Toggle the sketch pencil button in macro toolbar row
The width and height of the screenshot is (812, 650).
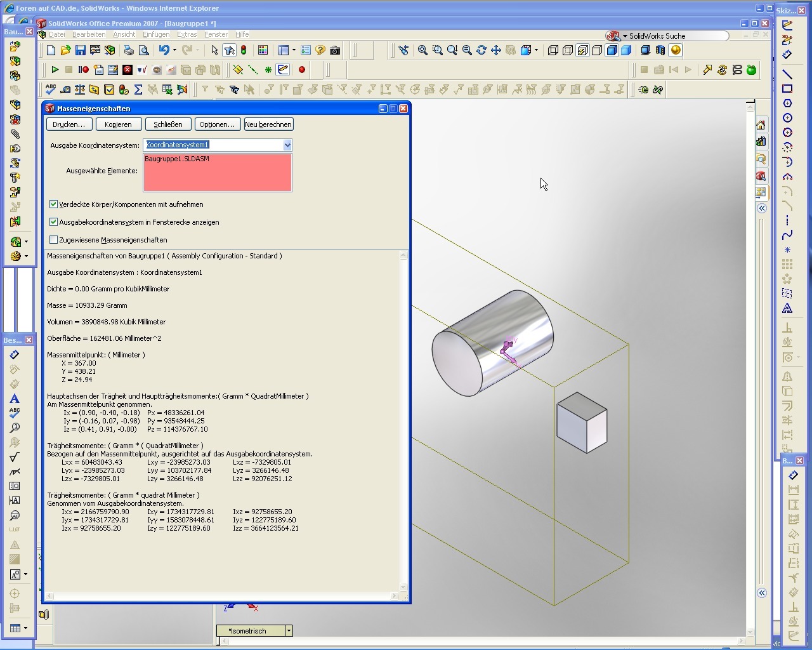[283, 70]
